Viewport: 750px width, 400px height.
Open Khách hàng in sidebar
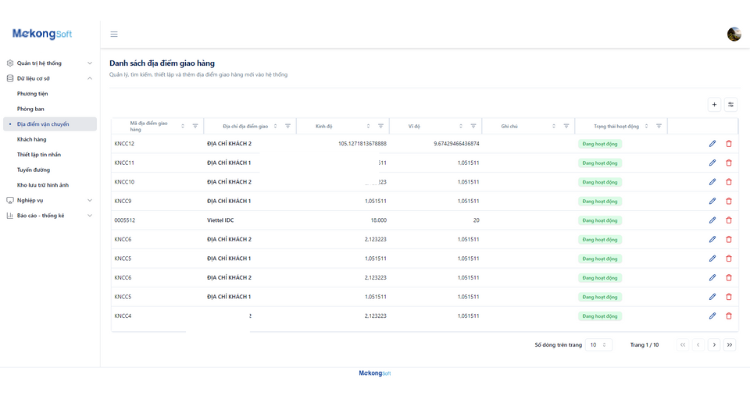click(x=32, y=139)
